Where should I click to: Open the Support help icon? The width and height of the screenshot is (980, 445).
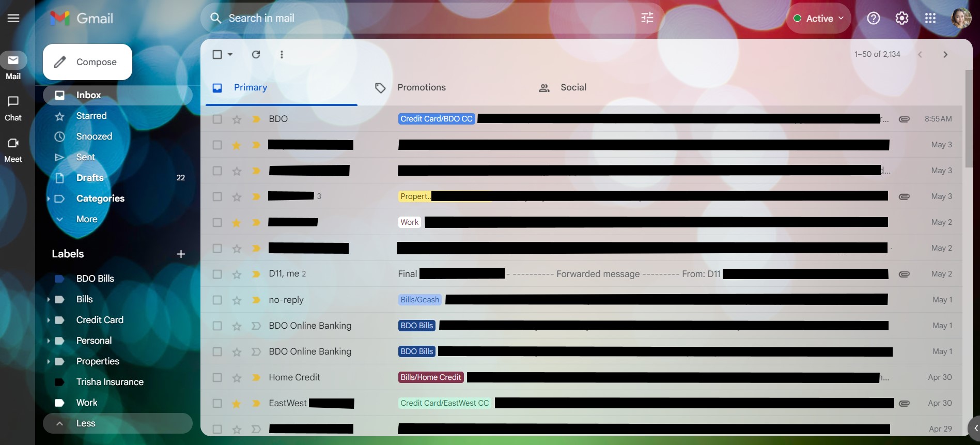pyautogui.click(x=874, y=18)
